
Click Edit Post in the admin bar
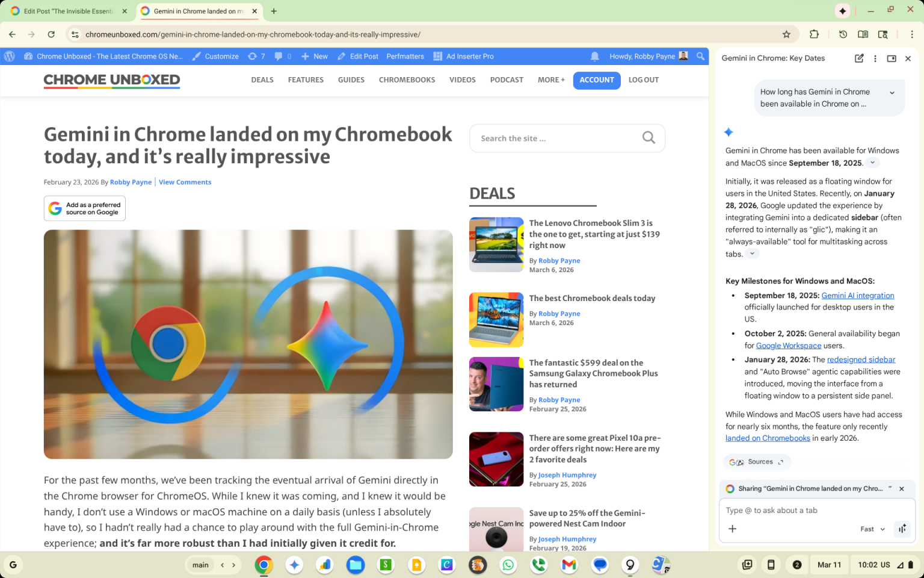point(358,56)
